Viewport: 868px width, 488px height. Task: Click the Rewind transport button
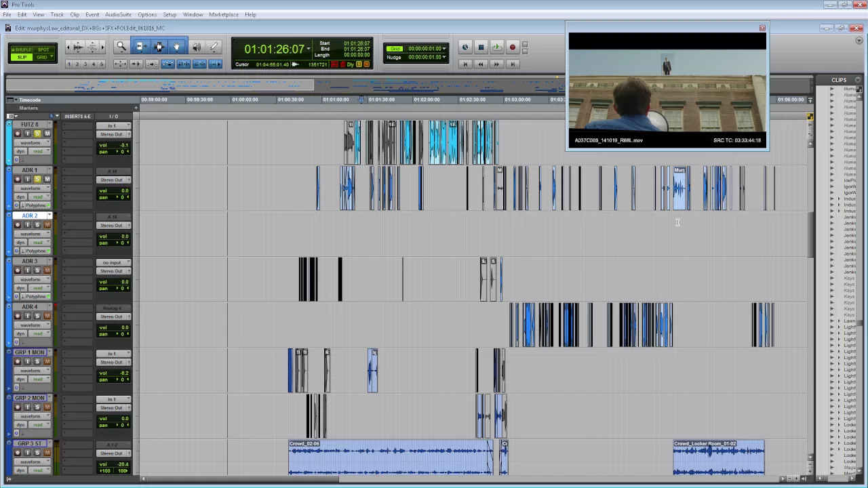pos(481,64)
